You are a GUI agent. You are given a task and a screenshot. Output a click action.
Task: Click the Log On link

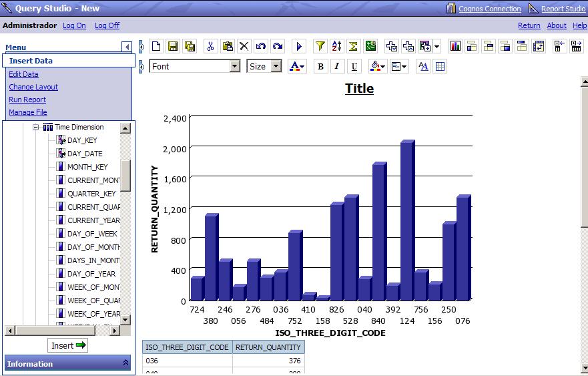click(74, 25)
